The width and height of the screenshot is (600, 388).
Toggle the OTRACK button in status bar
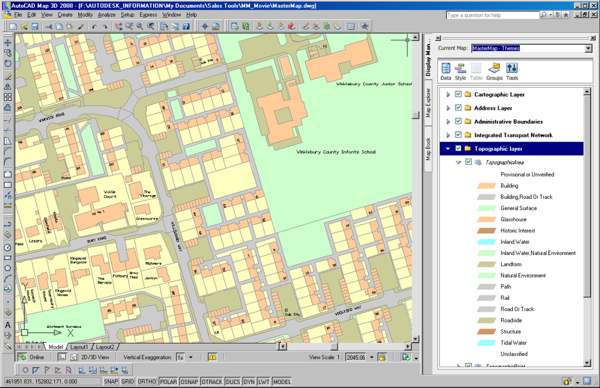pos(212,381)
